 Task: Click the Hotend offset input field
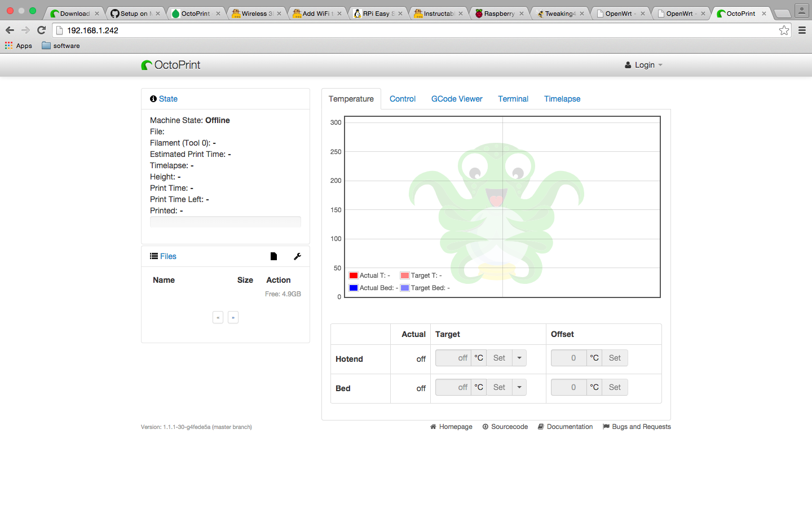pyautogui.click(x=569, y=358)
